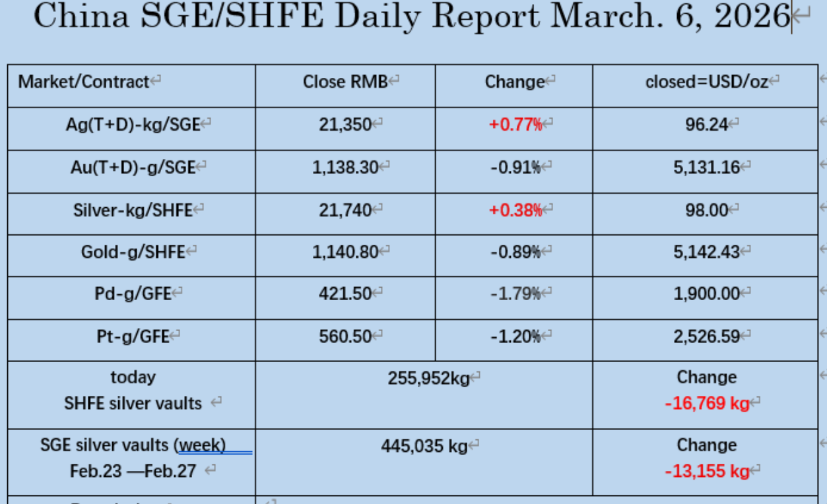Screen dimensions: 827x504
Task: Click the Gold-g/SHFE row label
Action: 133,252
